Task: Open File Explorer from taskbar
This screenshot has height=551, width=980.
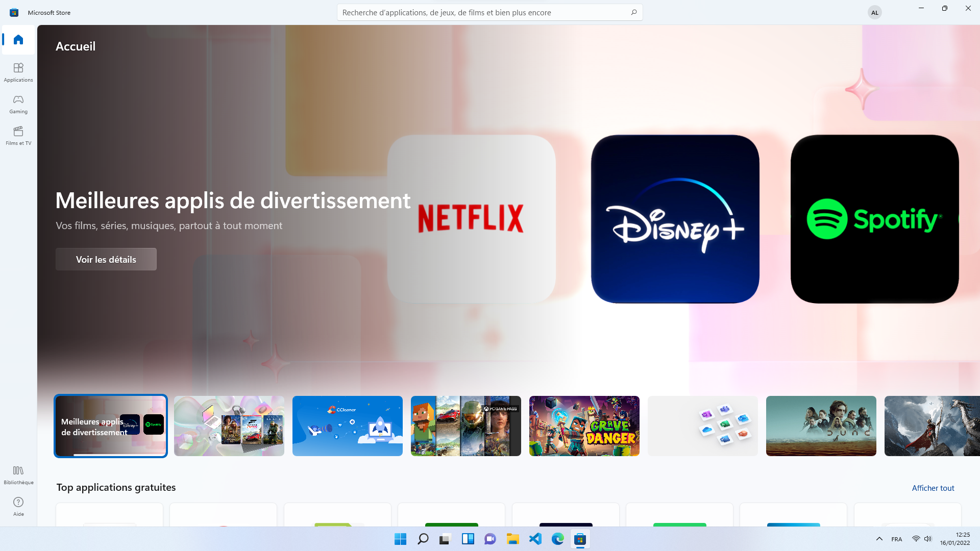Action: tap(512, 539)
